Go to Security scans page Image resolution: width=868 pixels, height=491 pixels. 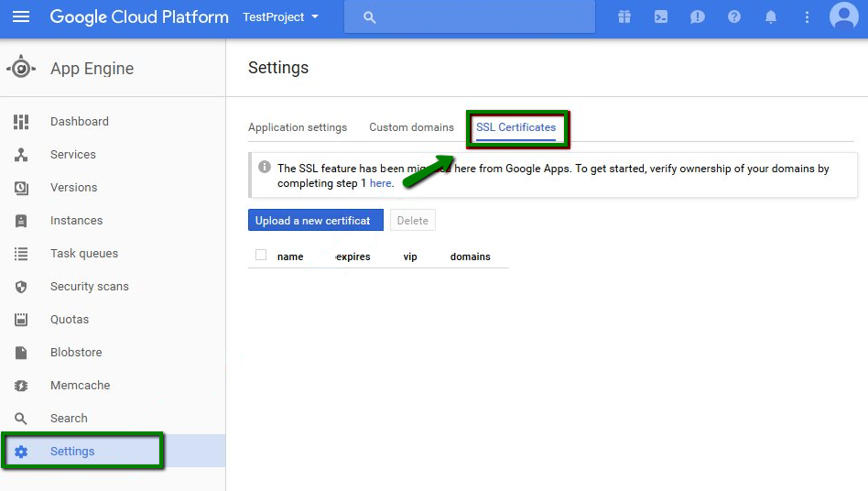click(x=90, y=286)
